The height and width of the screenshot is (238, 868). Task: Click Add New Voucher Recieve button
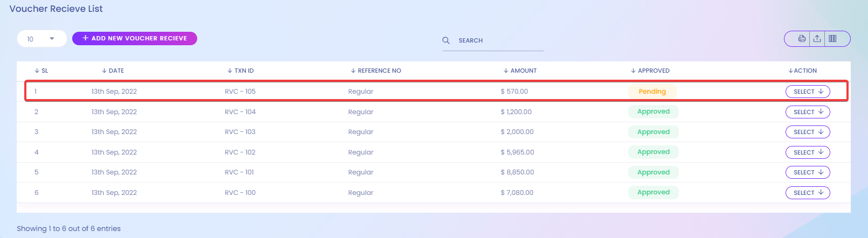(x=135, y=38)
